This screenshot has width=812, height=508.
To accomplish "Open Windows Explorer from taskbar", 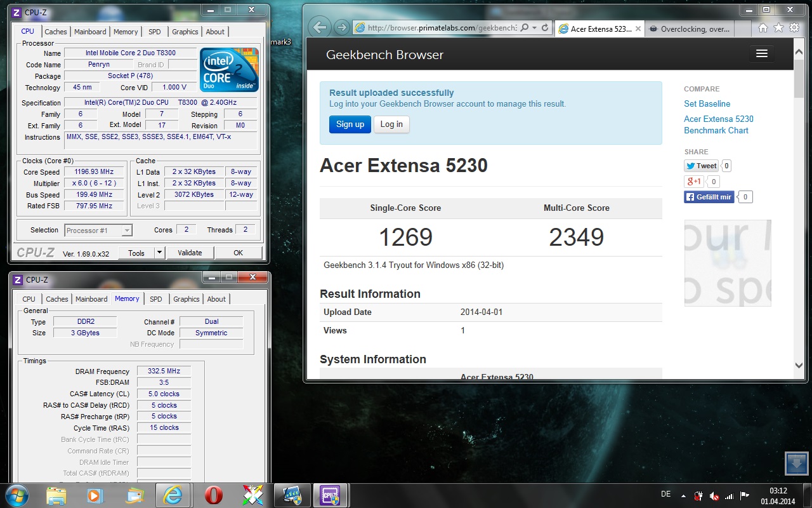I will pyautogui.click(x=56, y=495).
